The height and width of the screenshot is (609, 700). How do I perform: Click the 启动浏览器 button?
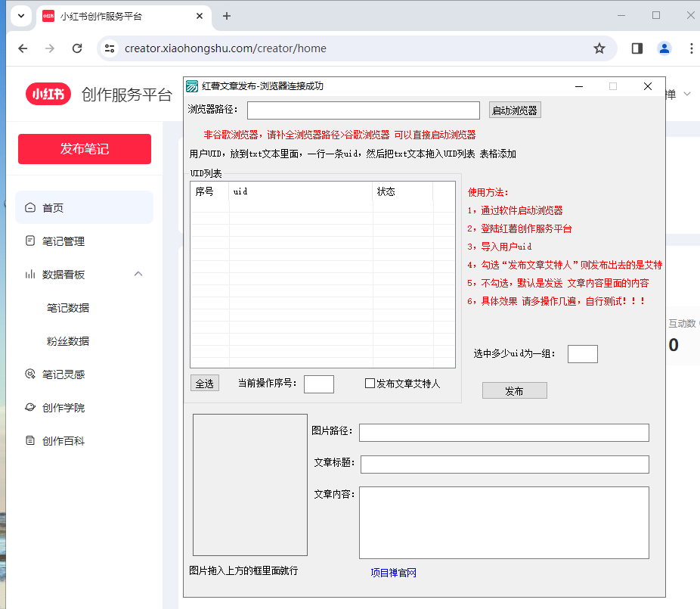[x=515, y=110]
